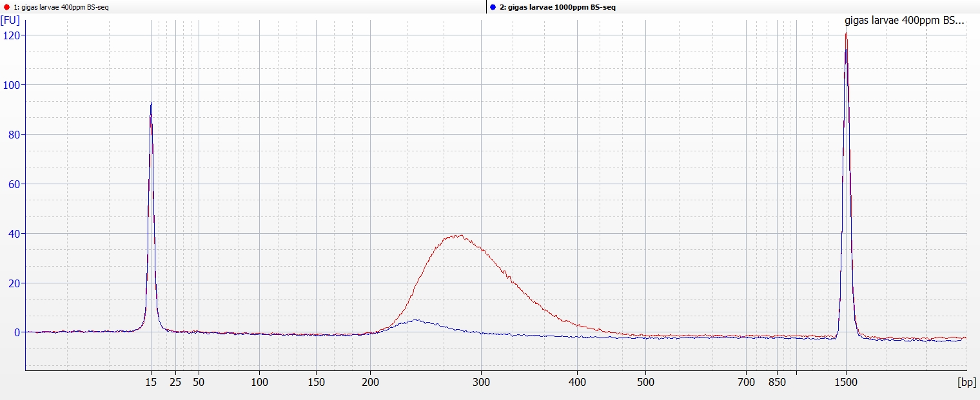Click the 850 label on the bp axis
This screenshot has height=400, width=980.
point(777,382)
